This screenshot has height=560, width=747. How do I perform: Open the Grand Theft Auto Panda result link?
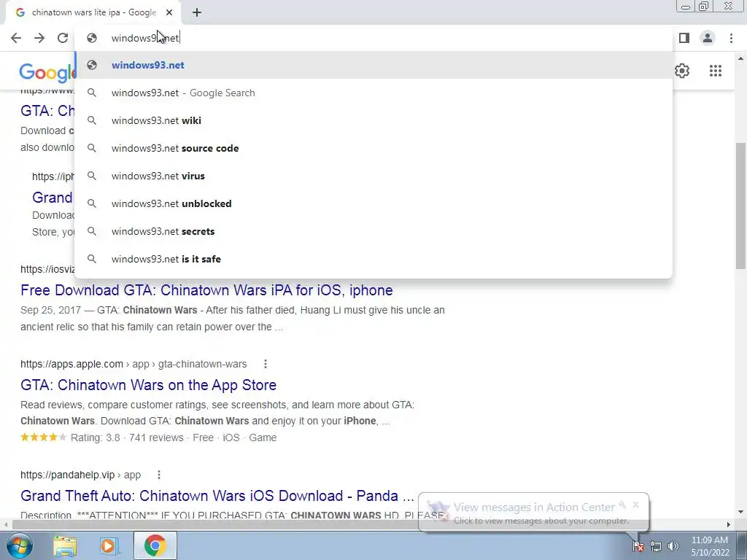(217, 496)
